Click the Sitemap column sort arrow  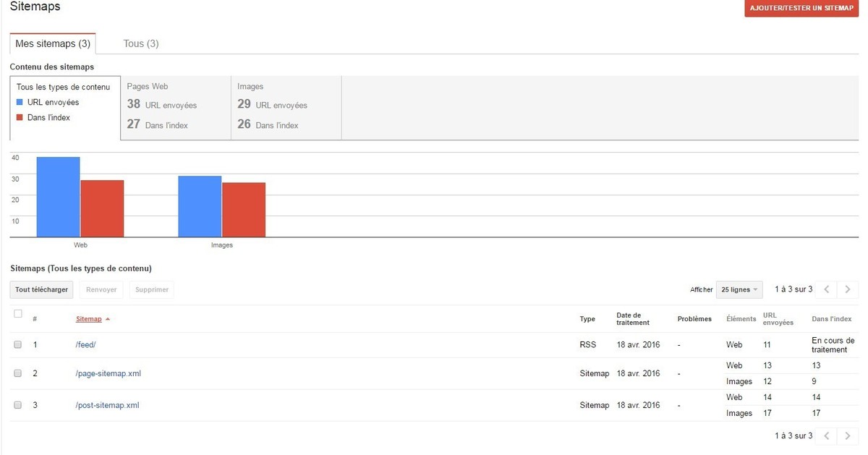pyautogui.click(x=108, y=319)
